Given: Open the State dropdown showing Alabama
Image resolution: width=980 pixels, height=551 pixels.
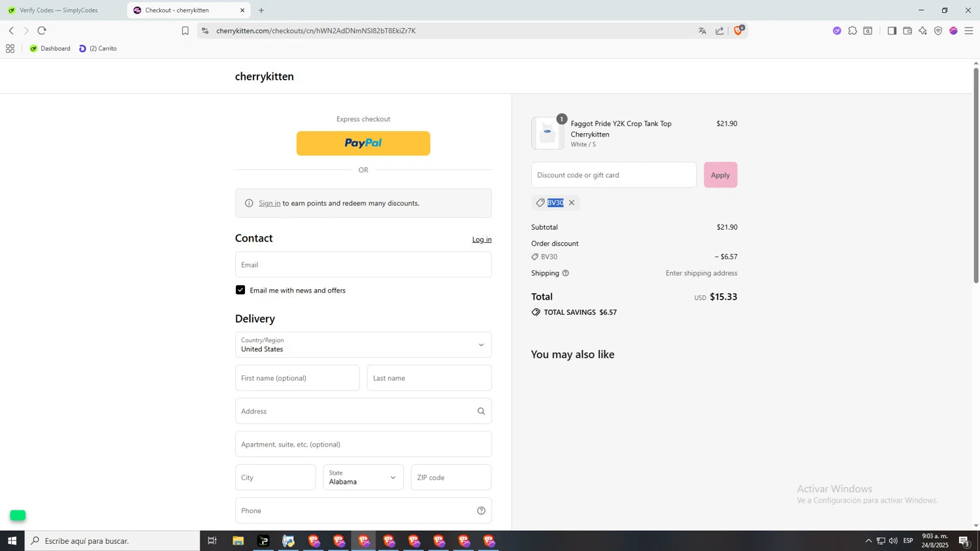Looking at the screenshot, I should [x=363, y=477].
